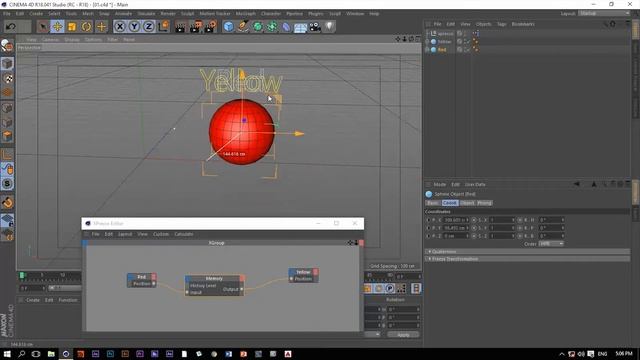Click the Undo arrow icon

click(x=11, y=27)
